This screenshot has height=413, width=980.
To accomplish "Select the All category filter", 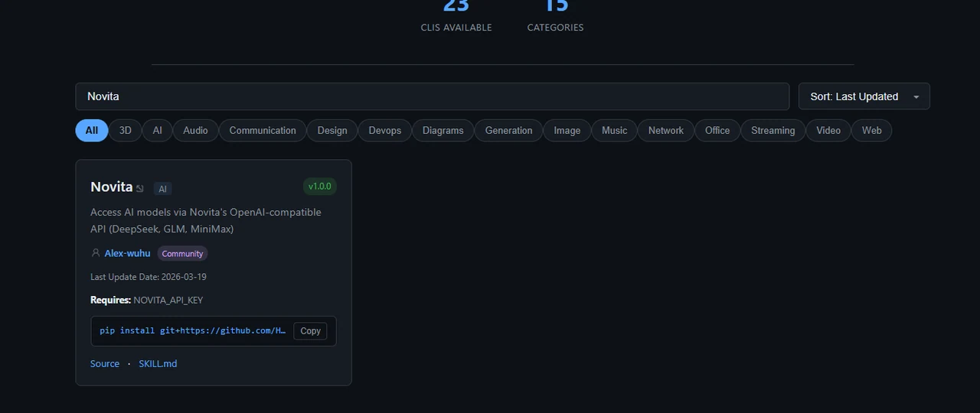I will point(91,131).
